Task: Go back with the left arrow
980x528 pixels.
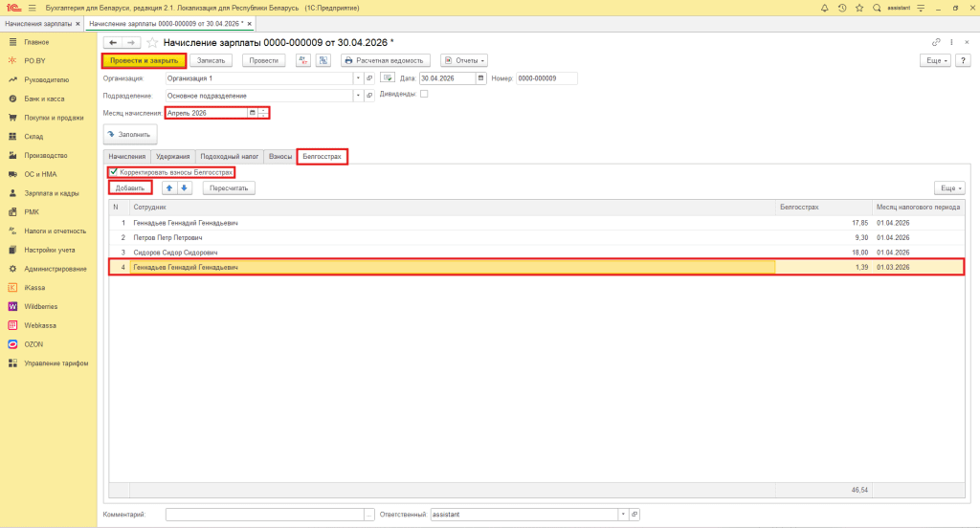Action: 113,42
